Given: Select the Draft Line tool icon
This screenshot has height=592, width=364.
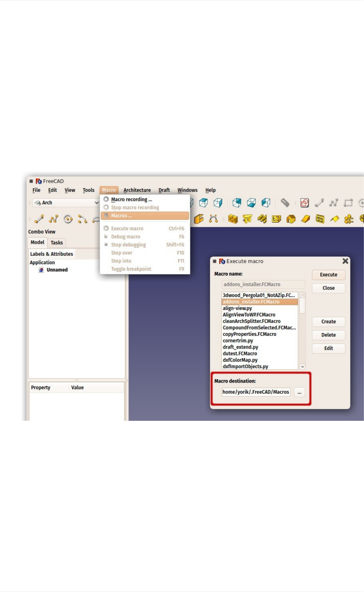Looking at the screenshot, I should tap(39, 219).
